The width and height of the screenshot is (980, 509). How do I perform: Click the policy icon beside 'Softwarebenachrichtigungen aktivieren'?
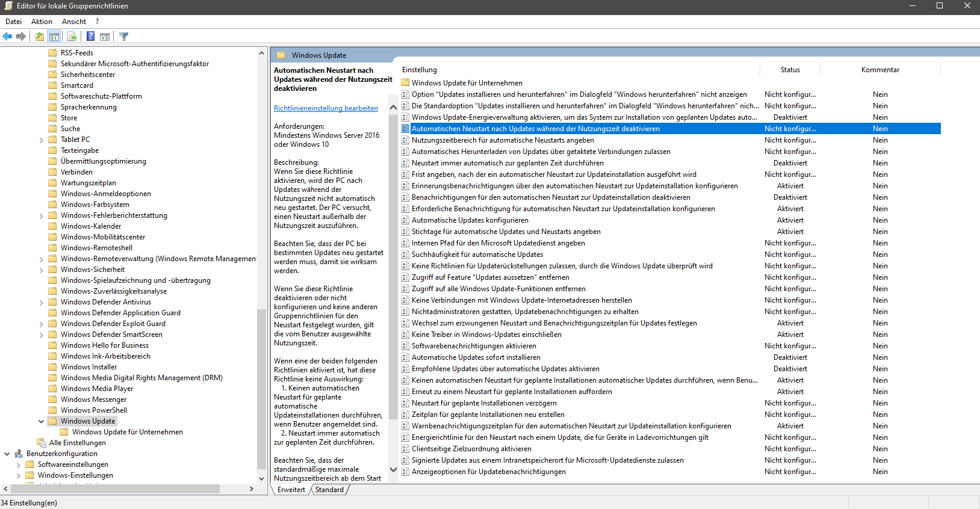point(406,346)
